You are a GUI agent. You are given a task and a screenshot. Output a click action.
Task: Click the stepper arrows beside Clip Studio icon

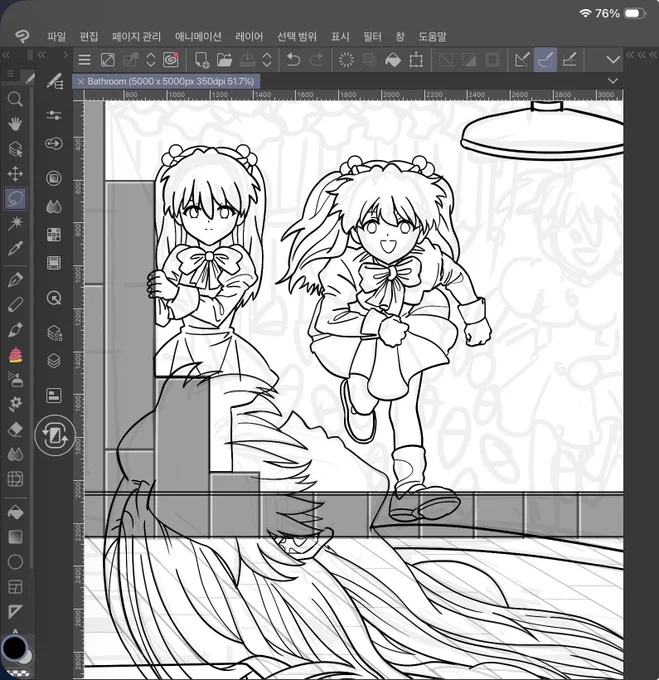[x=150, y=60]
